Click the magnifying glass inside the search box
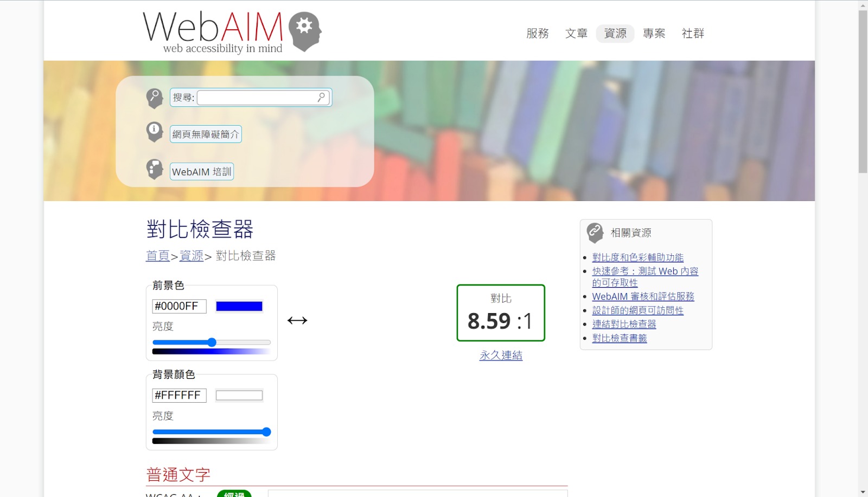The width and height of the screenshot is (868, 497). [x=321, y=98]
